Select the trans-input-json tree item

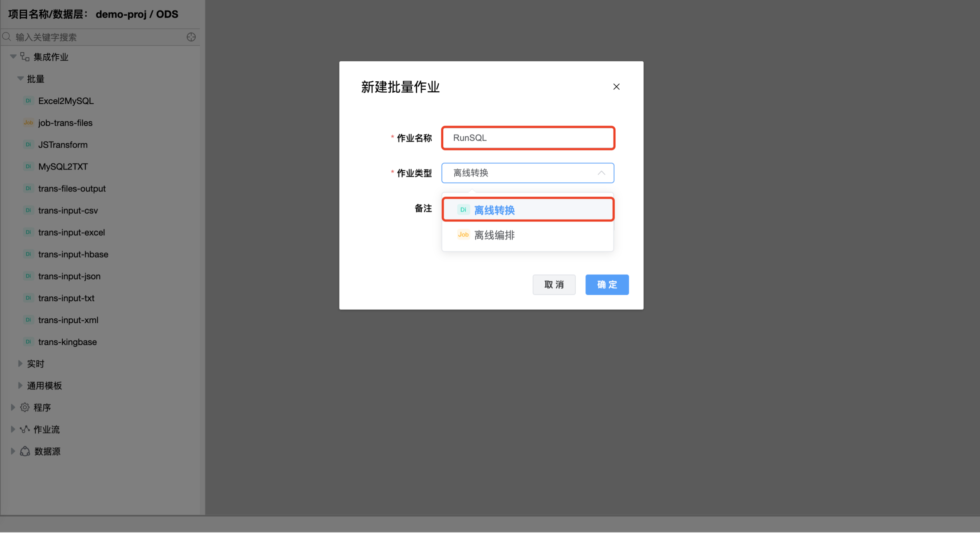coord(69,276)
